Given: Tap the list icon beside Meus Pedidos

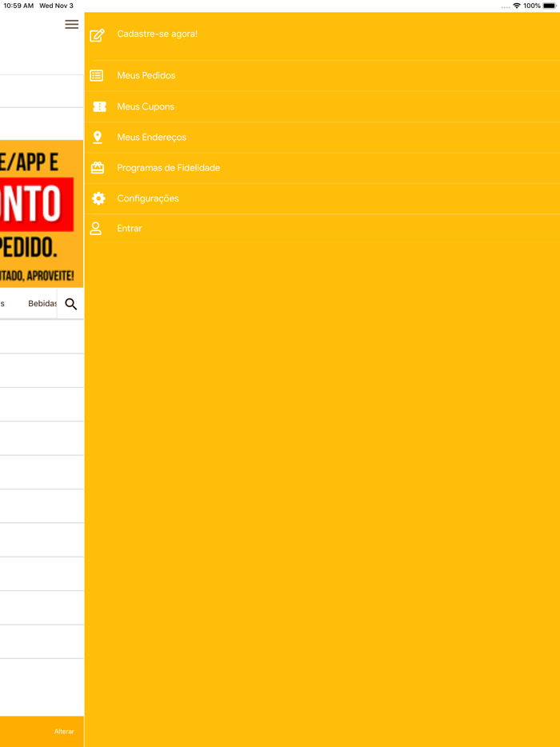Looking at the screenshot, I should point(97,76).
